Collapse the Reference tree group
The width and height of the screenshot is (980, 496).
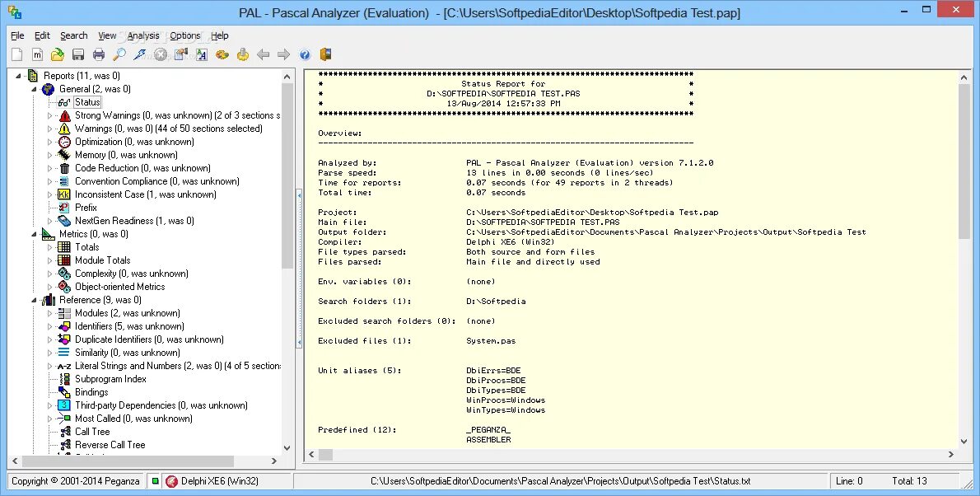34,300
